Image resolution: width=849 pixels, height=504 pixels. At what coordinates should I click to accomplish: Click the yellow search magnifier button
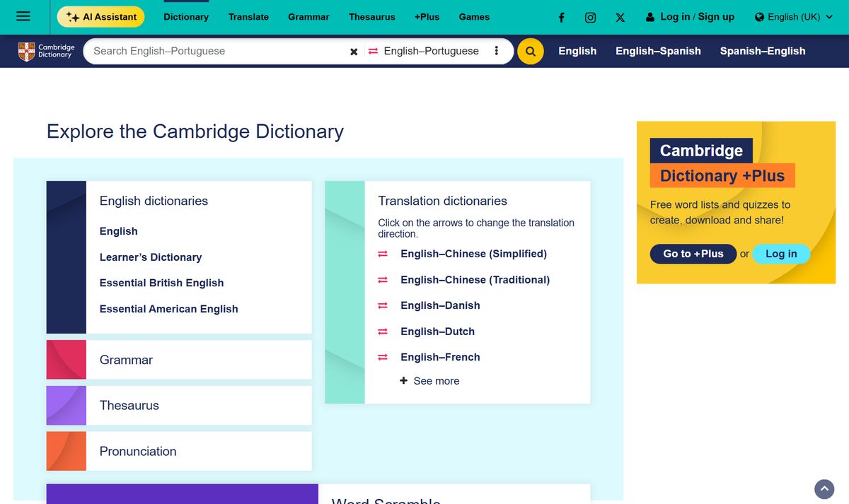coord(531,51)
